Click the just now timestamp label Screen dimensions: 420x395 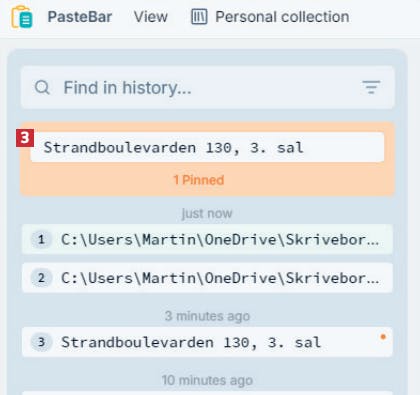click(207, 213)
